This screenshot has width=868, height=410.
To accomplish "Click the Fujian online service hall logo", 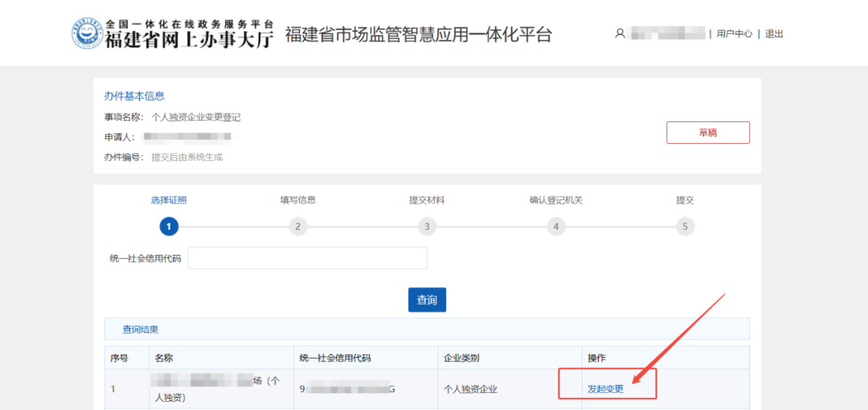I will [88, 34].
